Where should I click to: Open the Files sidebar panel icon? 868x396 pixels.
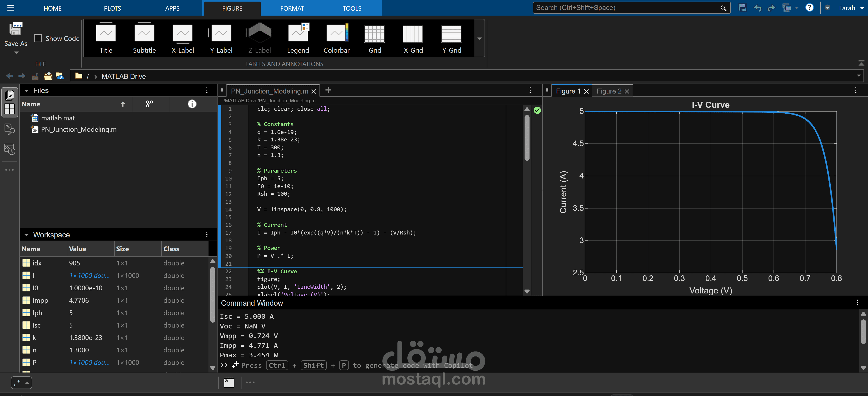(9, 95)
